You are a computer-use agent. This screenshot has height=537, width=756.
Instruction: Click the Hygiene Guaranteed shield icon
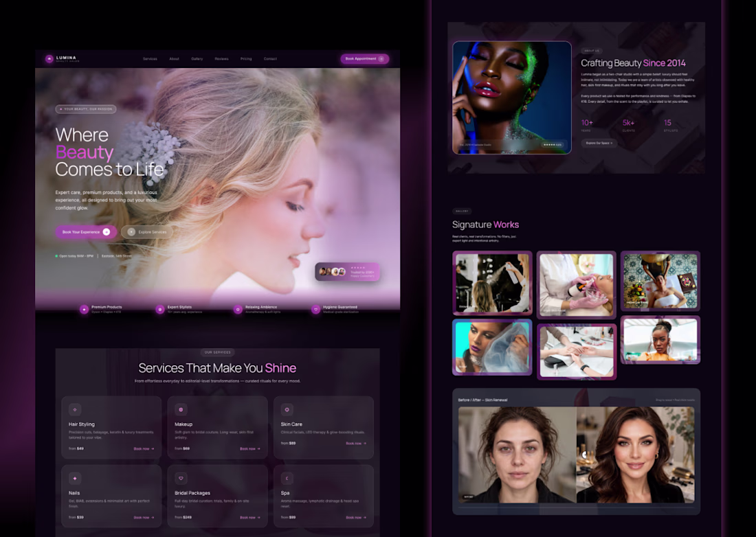pos(316,309)
